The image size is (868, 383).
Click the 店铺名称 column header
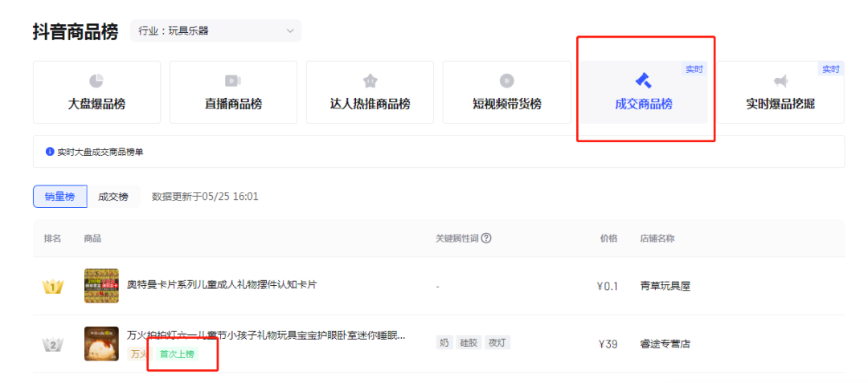pyautogui.click(x=657, y=238)
